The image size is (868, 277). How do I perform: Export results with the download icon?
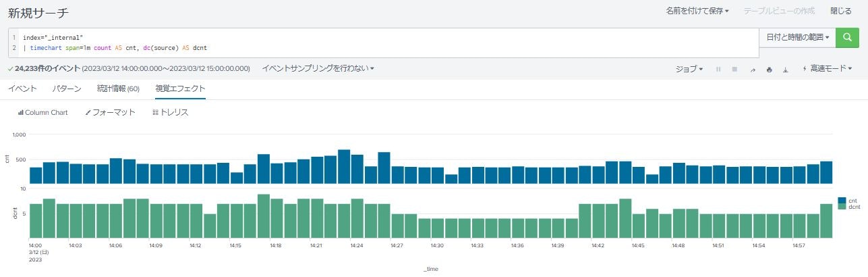click(x=785, y=69)
